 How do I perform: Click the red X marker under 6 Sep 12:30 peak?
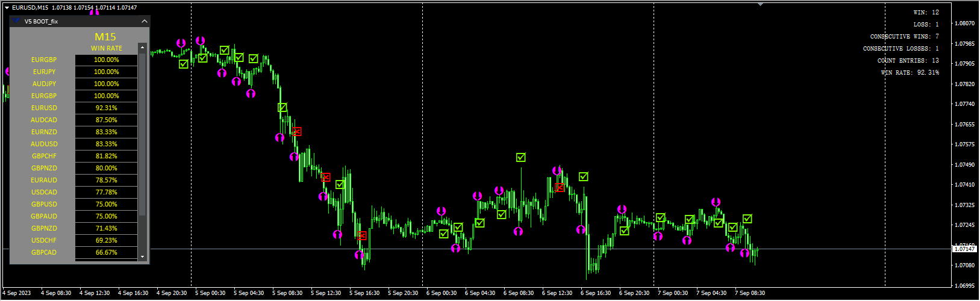point(560,187)
